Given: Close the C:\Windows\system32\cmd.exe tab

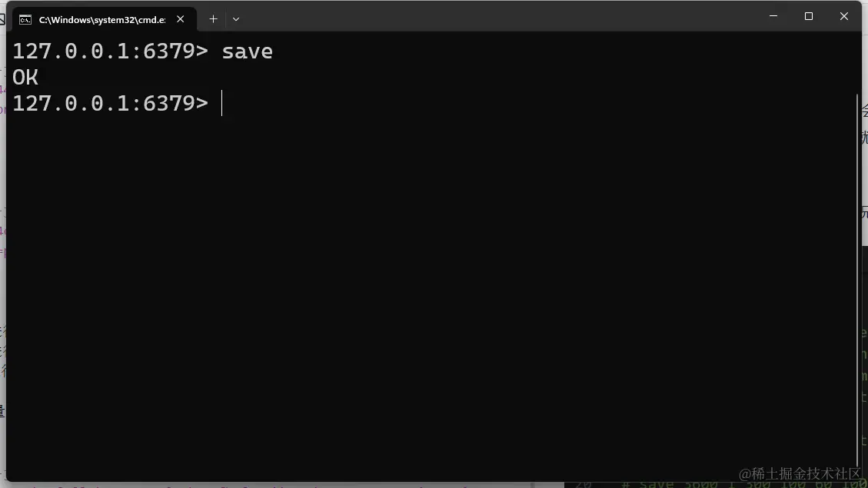Looking at the screenshot, I should pos(181,19).
